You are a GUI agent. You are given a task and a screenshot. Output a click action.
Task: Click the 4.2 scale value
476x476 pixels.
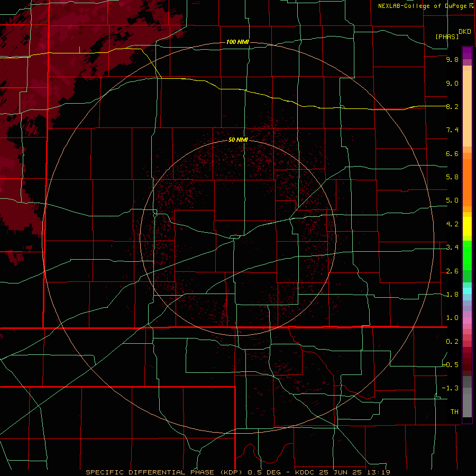pos(452,224)
